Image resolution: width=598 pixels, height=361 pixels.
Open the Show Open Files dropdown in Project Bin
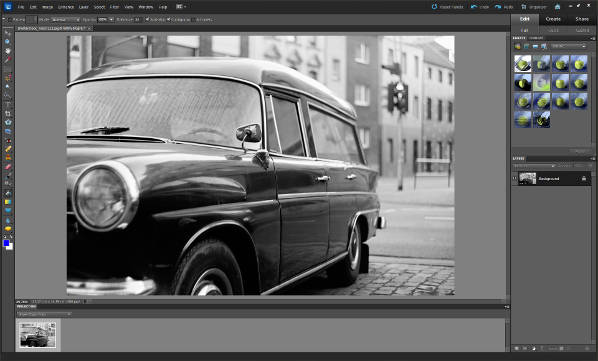44,314
